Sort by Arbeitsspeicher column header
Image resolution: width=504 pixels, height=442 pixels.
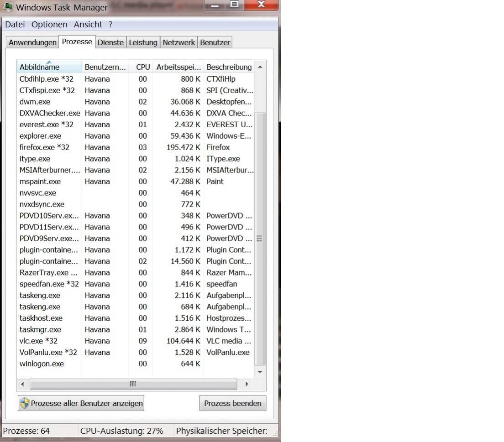(x=178, y=67)
